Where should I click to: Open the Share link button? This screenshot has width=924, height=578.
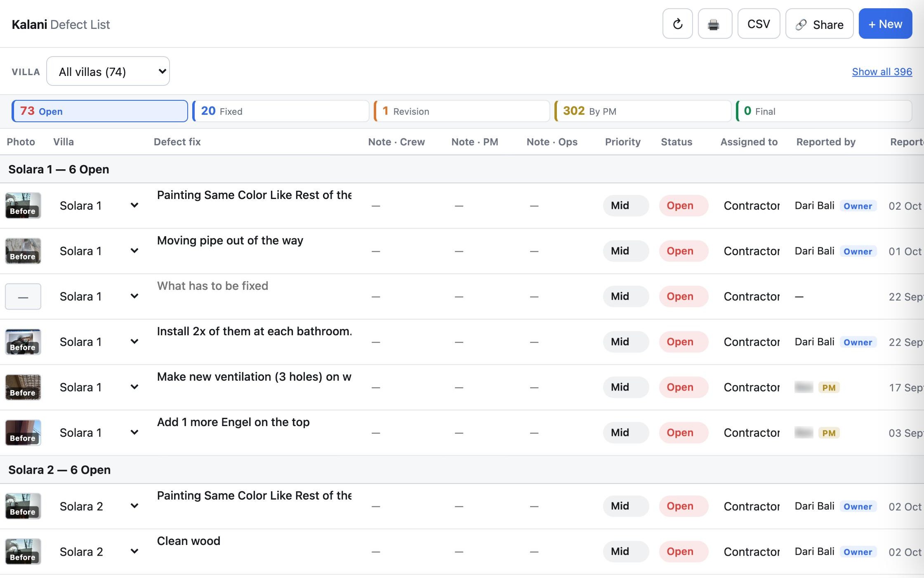tap(819, 24)
